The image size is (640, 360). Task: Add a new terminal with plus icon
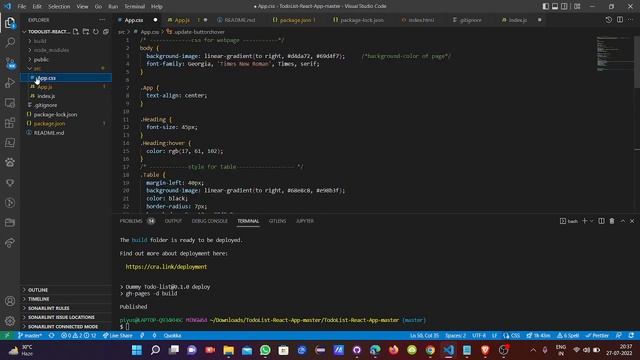584,221
